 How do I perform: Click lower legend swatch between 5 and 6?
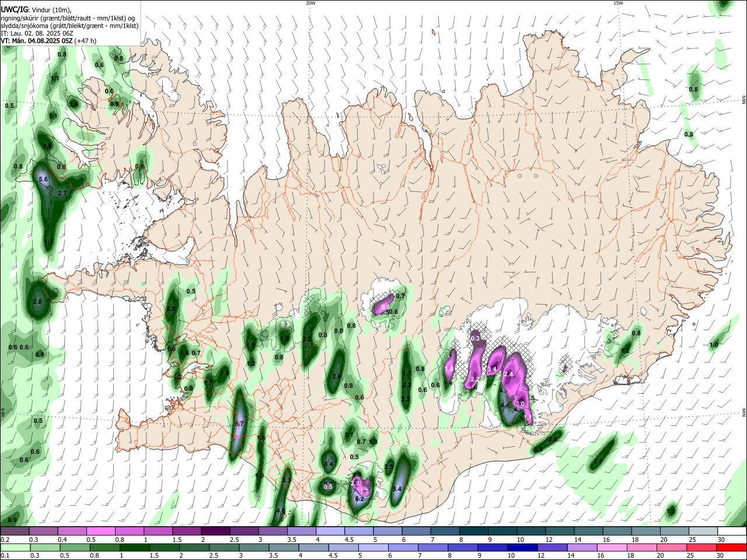tap(373, 548)
